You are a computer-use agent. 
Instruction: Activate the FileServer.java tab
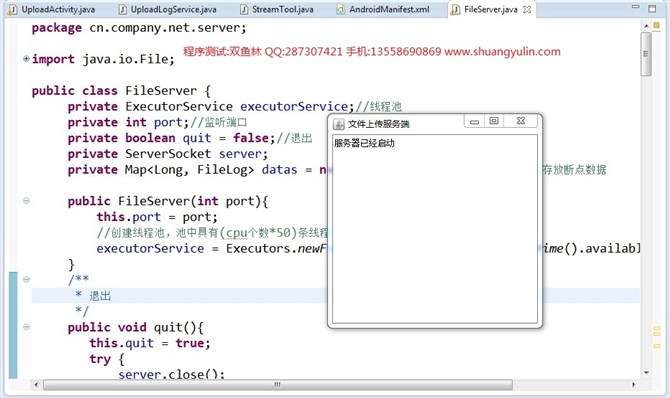491,9
